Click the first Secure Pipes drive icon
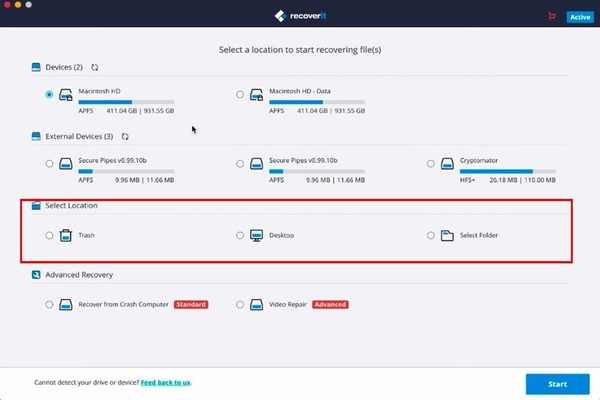Image resolution: width=600 pixels, height=400 pixels. [x=66, y=164]
